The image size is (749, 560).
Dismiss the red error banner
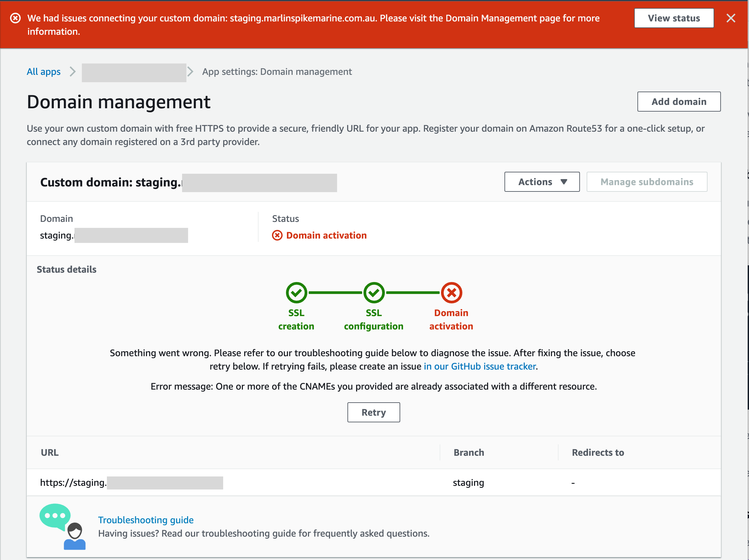click(x=731, y=18)
